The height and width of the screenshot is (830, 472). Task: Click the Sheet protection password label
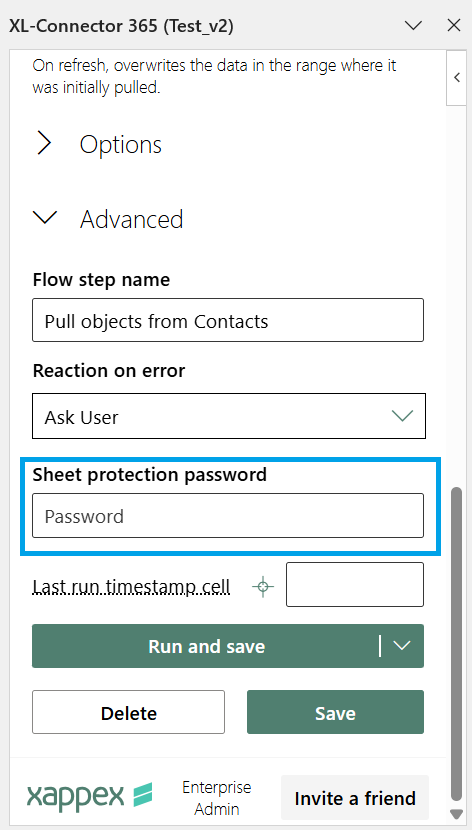(150, 474)
